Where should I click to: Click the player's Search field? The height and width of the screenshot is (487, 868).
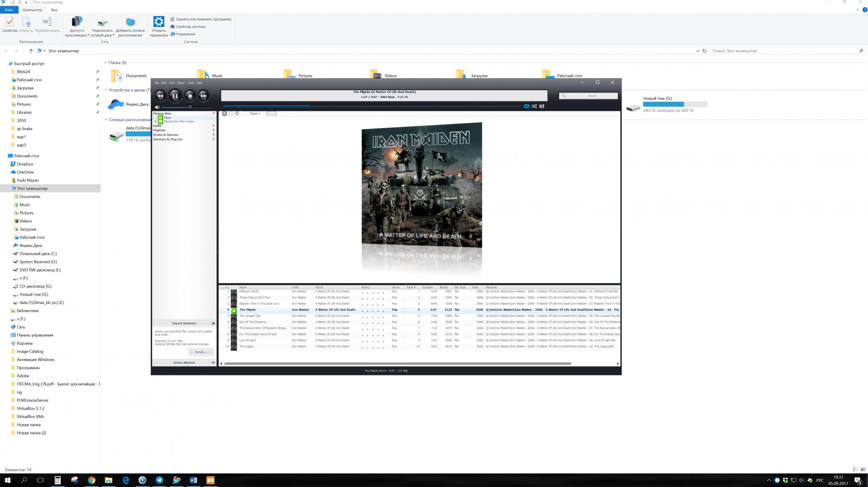pos(588,96)
